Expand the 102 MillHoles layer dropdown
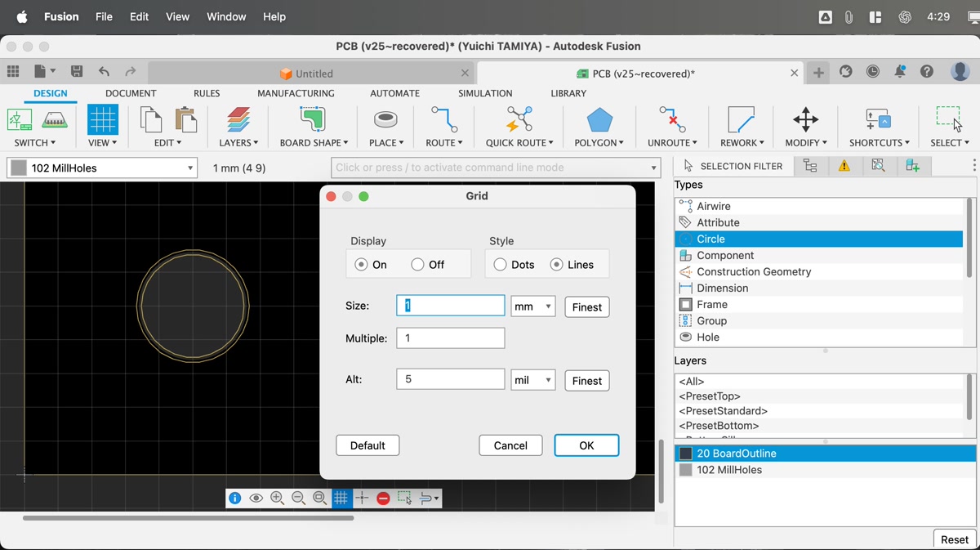980x550 pixels. coord(190,168)
